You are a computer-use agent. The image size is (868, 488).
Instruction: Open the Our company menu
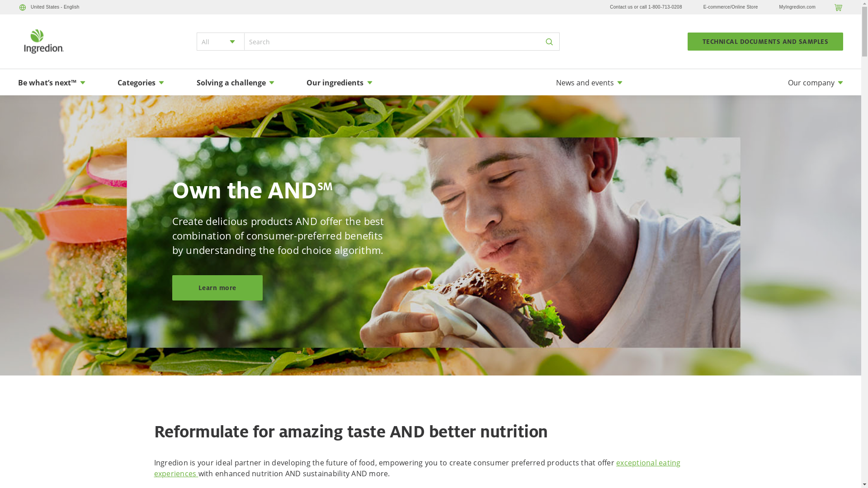815,83
